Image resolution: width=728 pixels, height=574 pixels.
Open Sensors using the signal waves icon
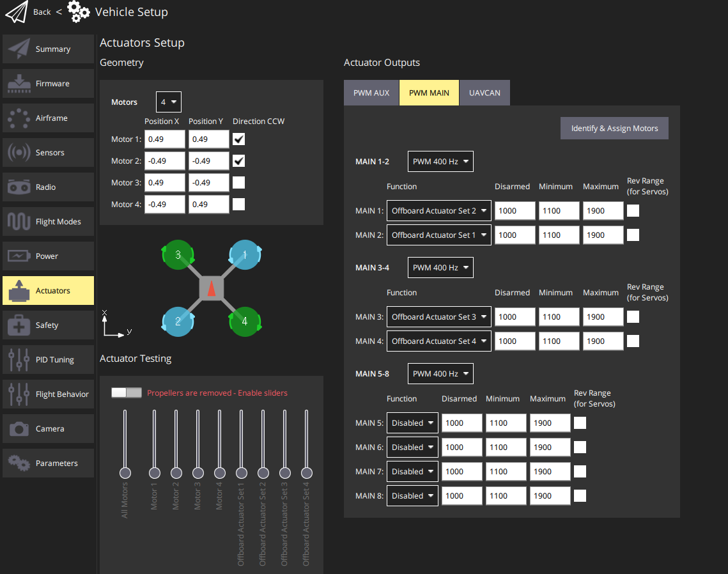point(19,153)
